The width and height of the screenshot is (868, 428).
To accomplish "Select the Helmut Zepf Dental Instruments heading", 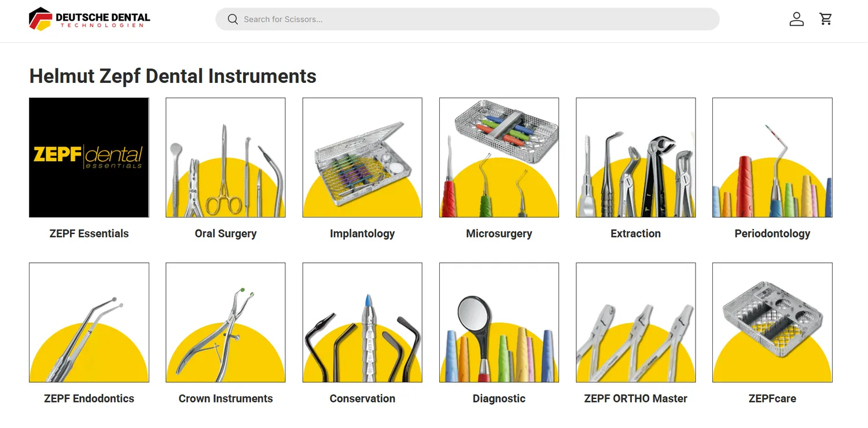I will point(173,76).
